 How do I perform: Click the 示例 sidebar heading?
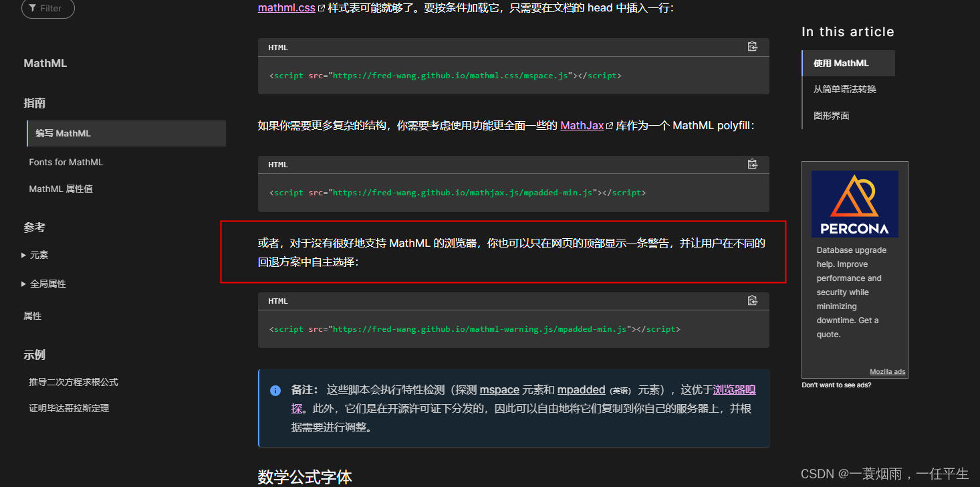click(35, 355)
